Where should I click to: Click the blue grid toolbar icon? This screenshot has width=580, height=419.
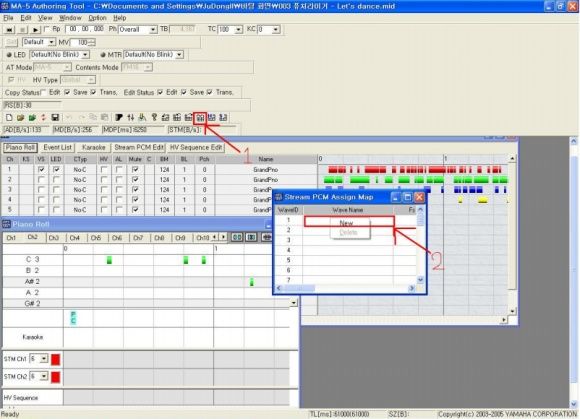click(x=212, y=118)
